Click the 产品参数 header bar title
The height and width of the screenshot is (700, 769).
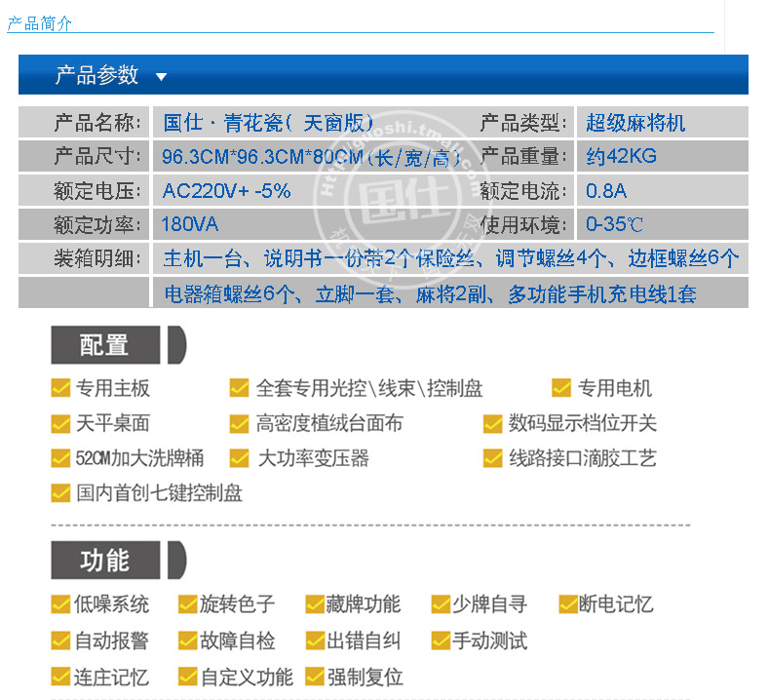(x=96, y=75)
